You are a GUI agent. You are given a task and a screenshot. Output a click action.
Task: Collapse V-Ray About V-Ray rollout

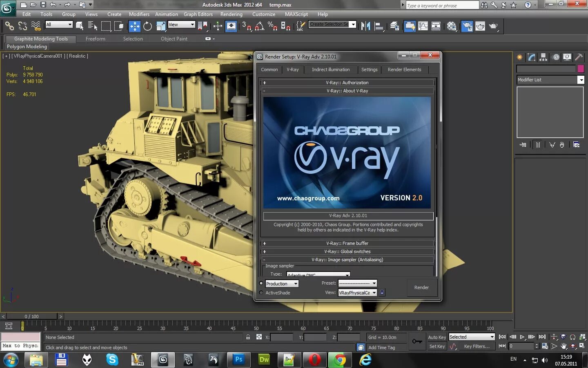347,91
